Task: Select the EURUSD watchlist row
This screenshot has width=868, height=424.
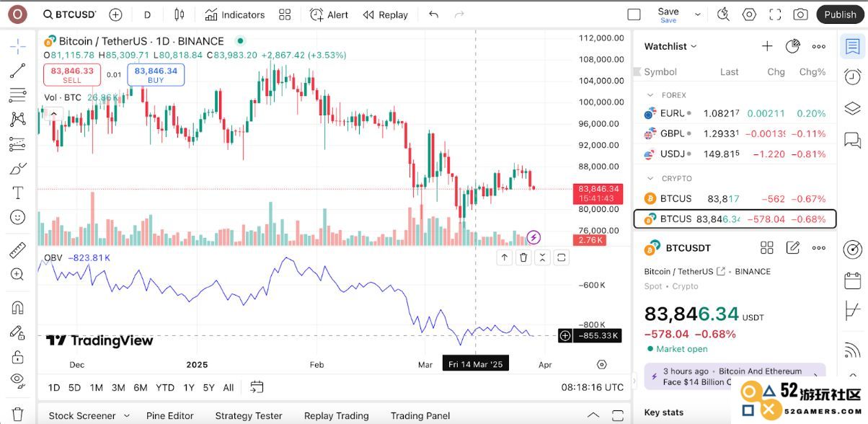Action: point(735,113)
